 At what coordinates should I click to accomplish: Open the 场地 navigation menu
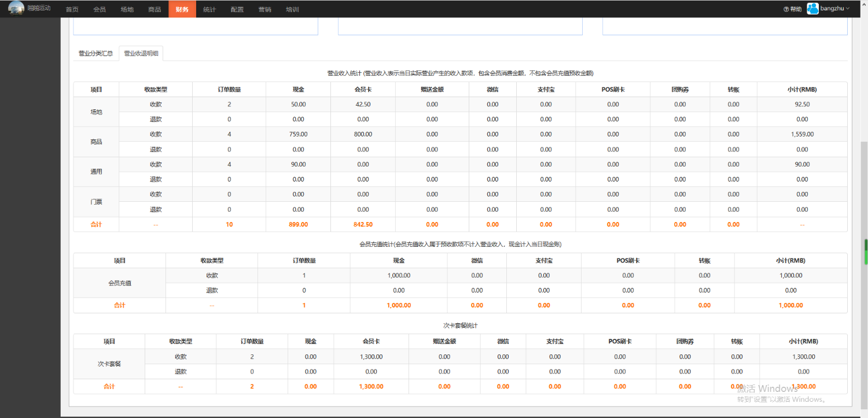click(x=127, y=9)
